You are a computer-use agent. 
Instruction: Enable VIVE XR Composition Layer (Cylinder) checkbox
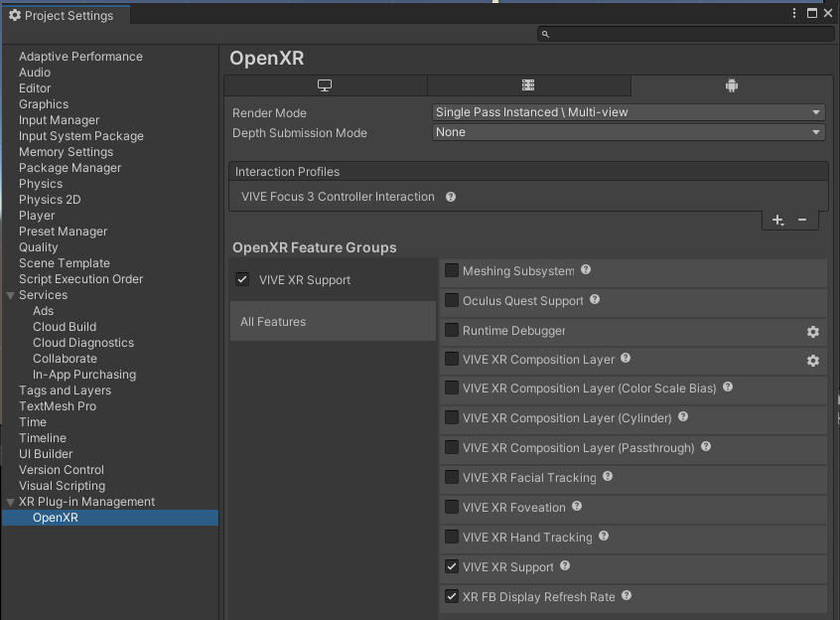452,417
